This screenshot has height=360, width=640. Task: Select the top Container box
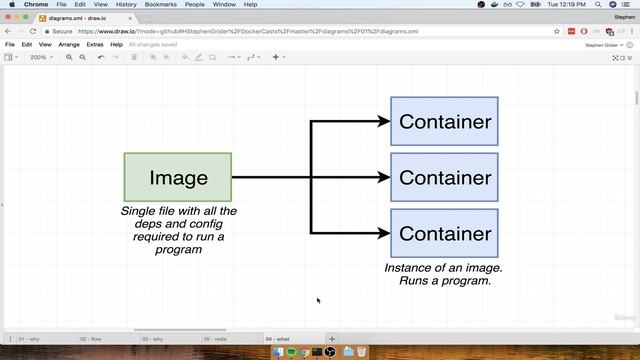(444, 121)
